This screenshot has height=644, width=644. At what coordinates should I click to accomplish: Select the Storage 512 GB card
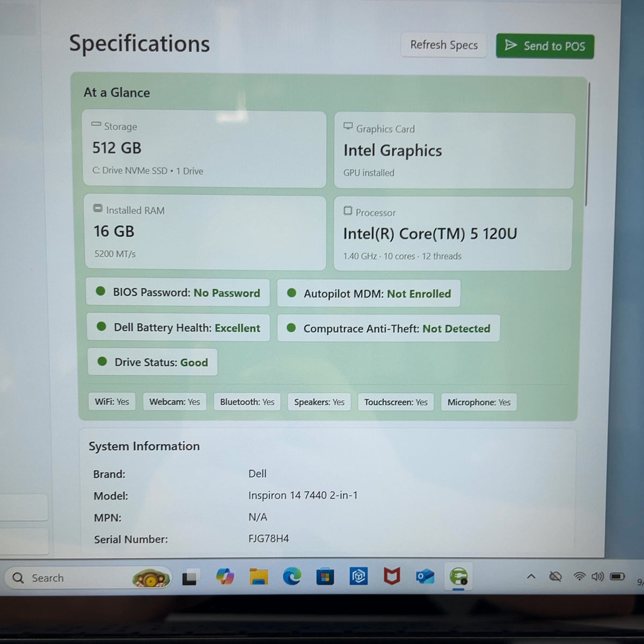(204, 149)
